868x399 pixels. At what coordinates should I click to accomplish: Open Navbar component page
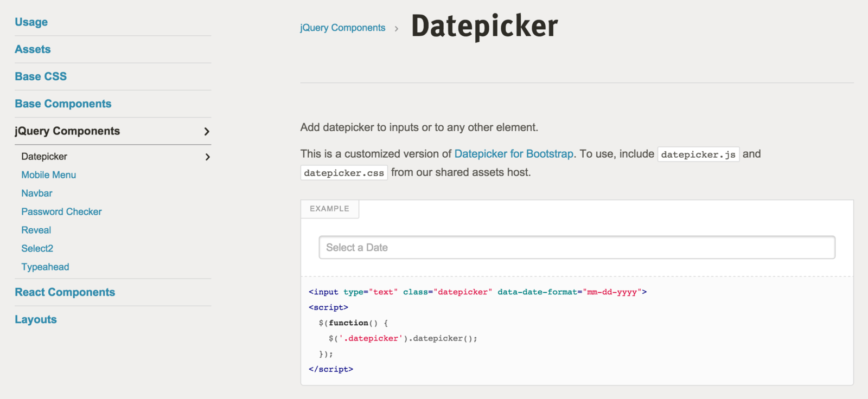tap(37, 194)
